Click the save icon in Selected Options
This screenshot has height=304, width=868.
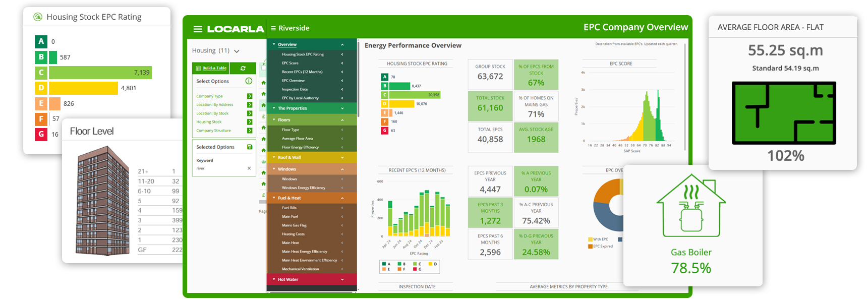pos(249,147)
